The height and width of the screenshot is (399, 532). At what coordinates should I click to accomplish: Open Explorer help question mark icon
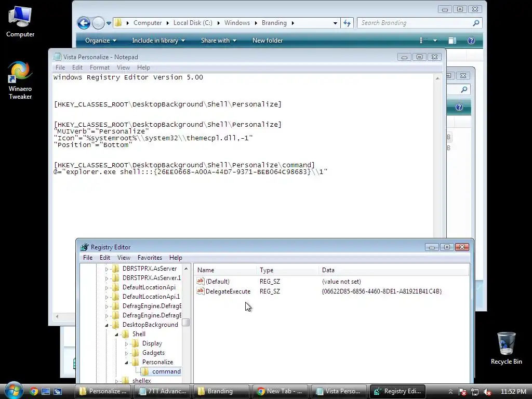point(471,41)
